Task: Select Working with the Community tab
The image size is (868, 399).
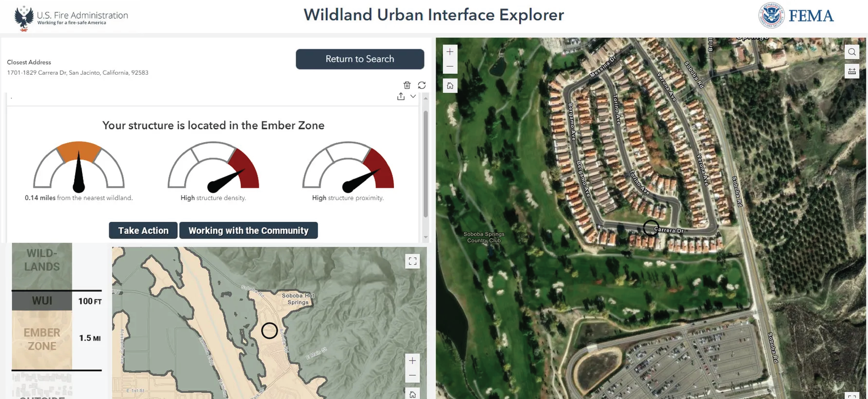Action: [x=249, y=230]
